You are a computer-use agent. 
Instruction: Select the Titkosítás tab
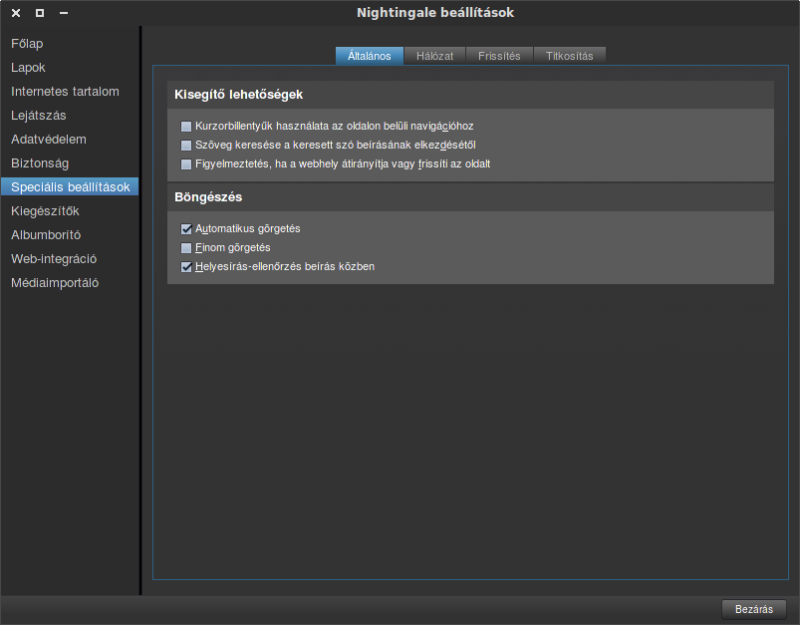569,56
